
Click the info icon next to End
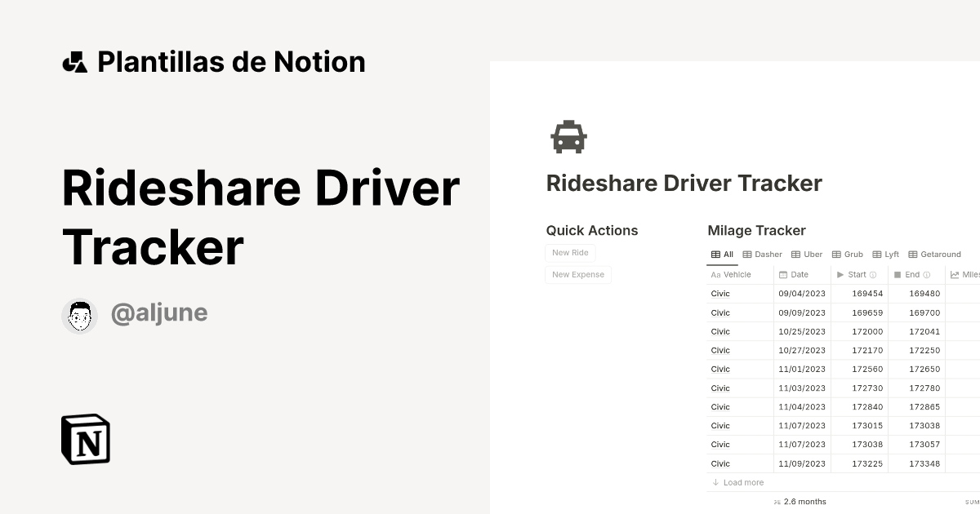click(926, 274)
